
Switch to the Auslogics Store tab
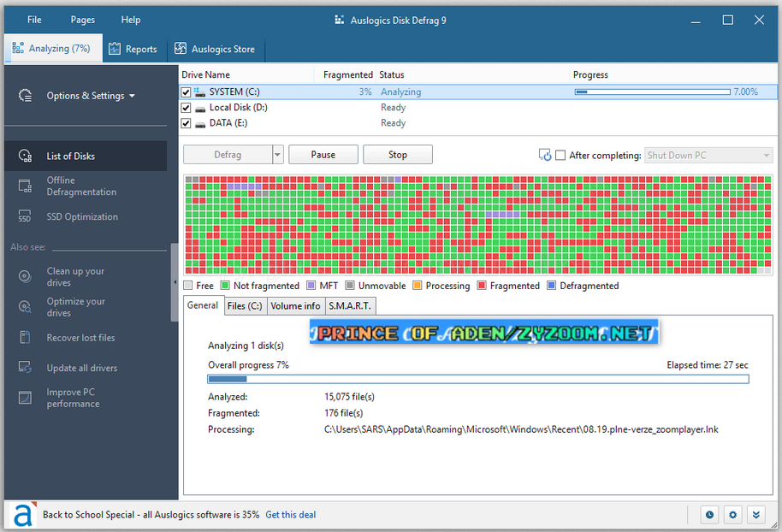(x=216, y=49)
